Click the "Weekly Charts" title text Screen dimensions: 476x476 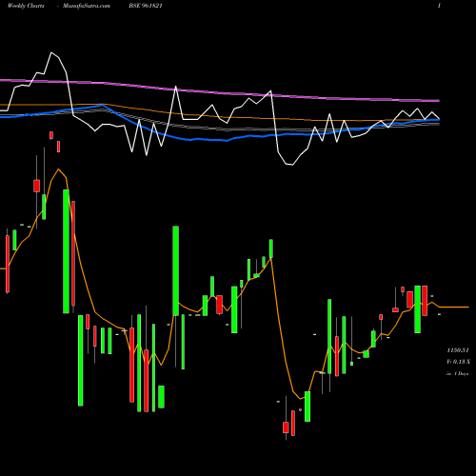[26, 6]
